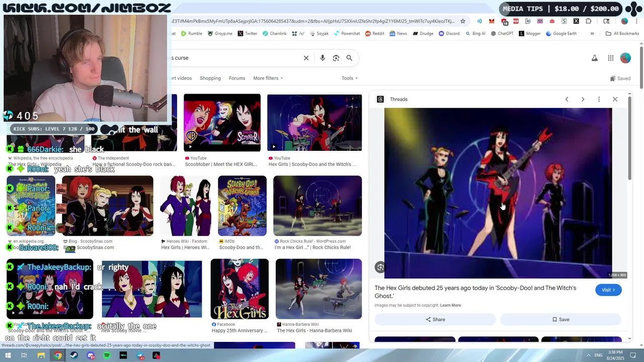Expand the Tools dropdown
This screenshot has height=362, width=644.
pyautogui.click(x=350, y=78)
